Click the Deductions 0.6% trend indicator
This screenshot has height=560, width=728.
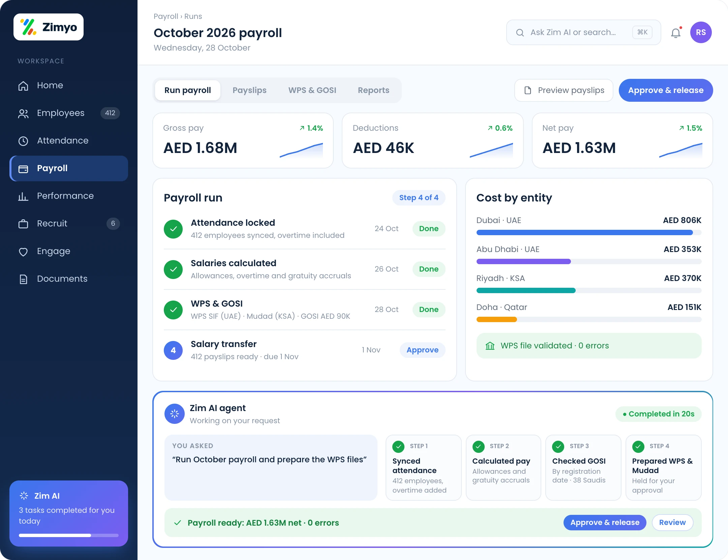click(x=500, y=128)
